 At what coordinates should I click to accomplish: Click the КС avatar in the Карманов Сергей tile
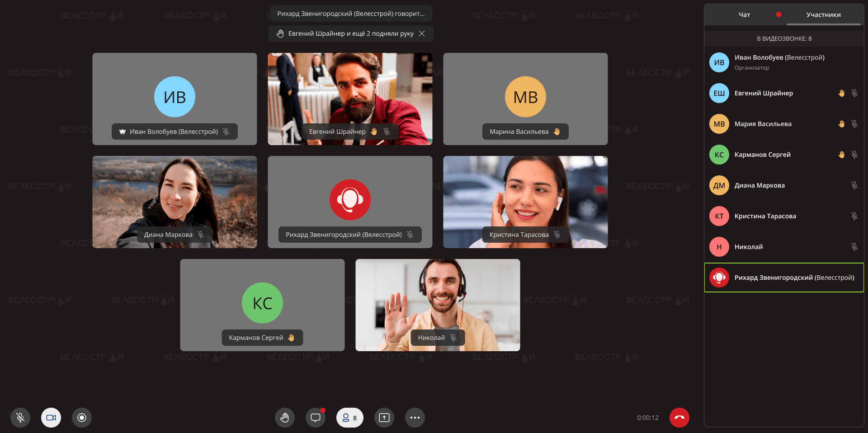pos(262,303)
